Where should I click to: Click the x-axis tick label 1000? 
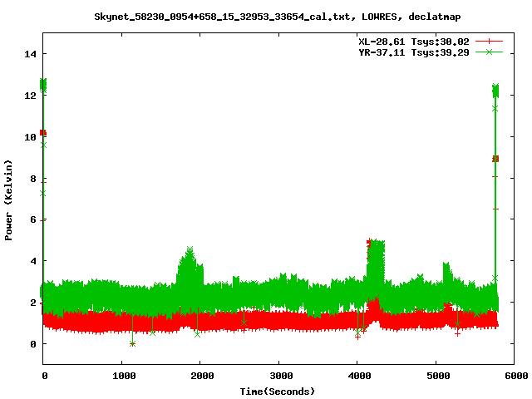pos(124,376)
